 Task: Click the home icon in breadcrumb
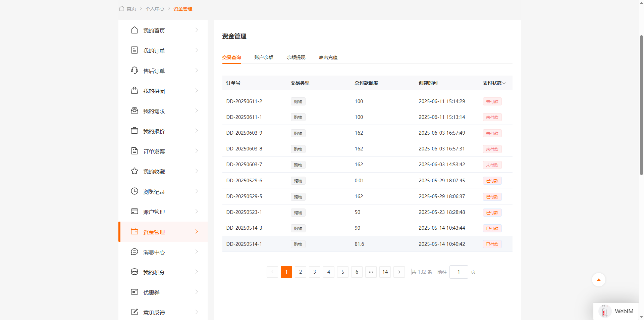pos(122,9)
